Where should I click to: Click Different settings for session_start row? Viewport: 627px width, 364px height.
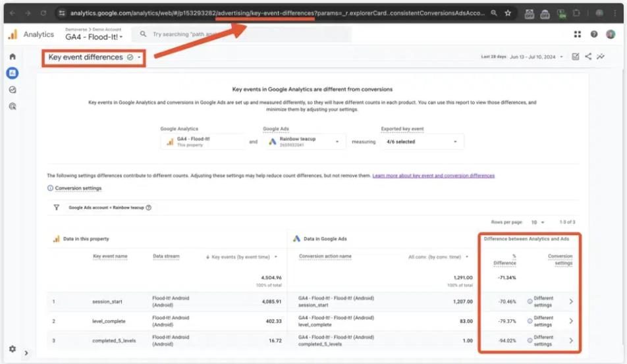[x=543, y=301]
